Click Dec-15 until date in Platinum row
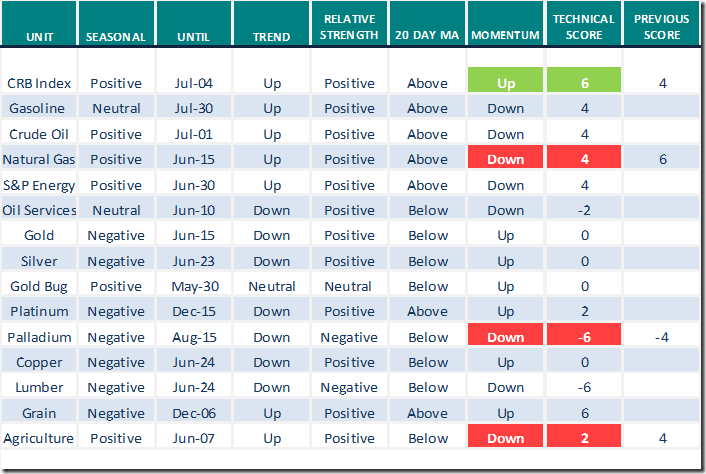 tap(194, 311)
